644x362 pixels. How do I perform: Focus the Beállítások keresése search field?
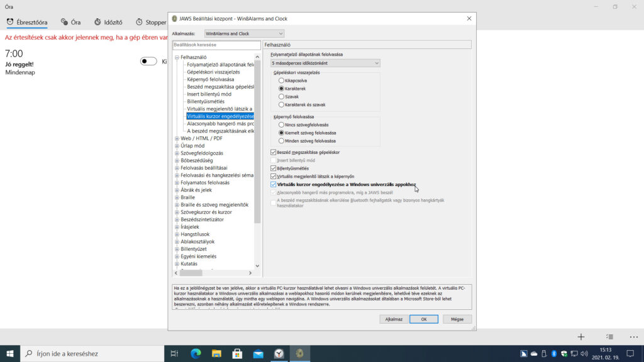[216, 45]
